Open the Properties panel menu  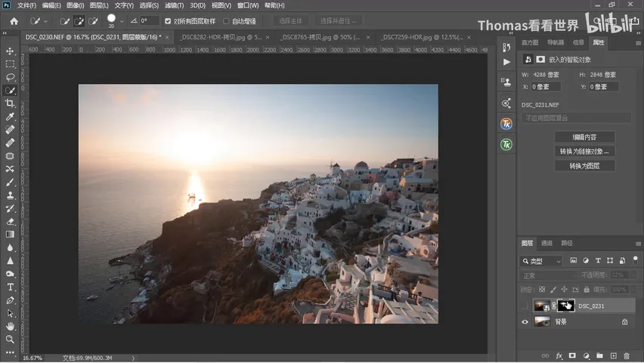(x=638, y=43)
